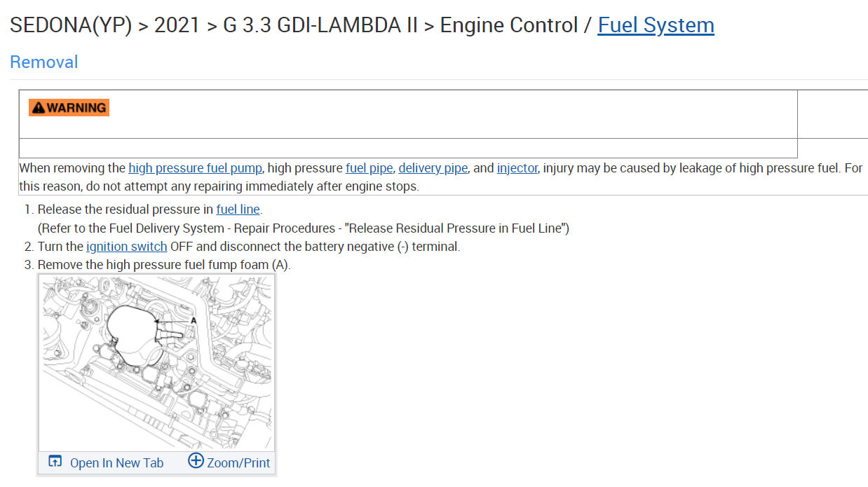Click the engine diagram thumbnail

point(156,362)
